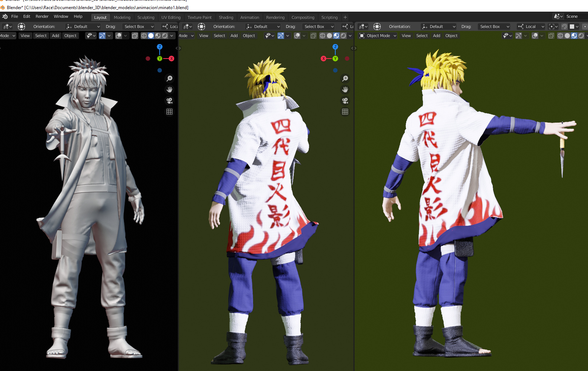
Task: Click the Z axis gizmo in left viewport
Action: pyautogui.click(x=160, y=47)
